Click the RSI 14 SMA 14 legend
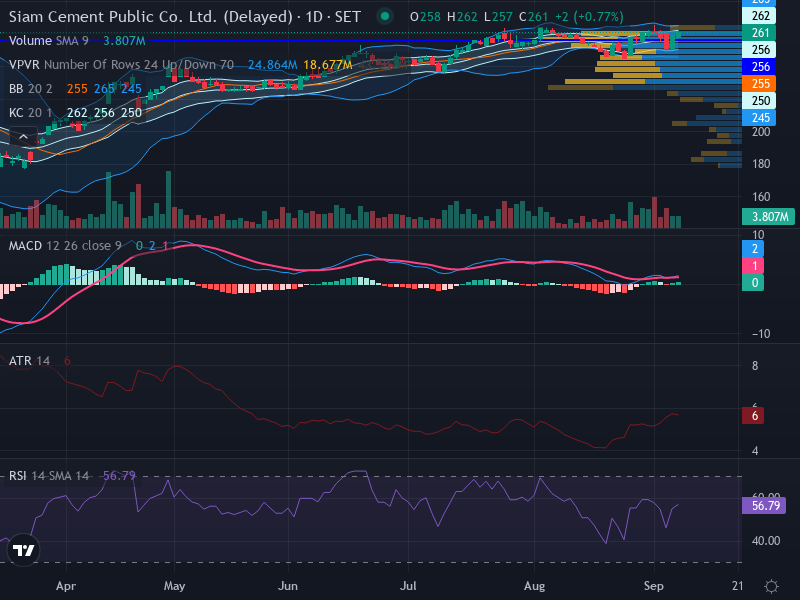This screenshot has height=600, width=800. click(x=48, y=476)
